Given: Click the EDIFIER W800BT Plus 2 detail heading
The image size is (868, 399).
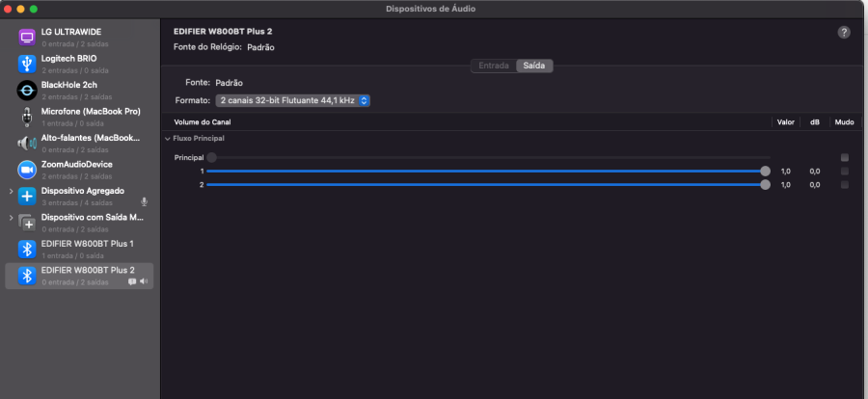Looking at the screenshot, I should pyautogui.click(x=223, y=32).
